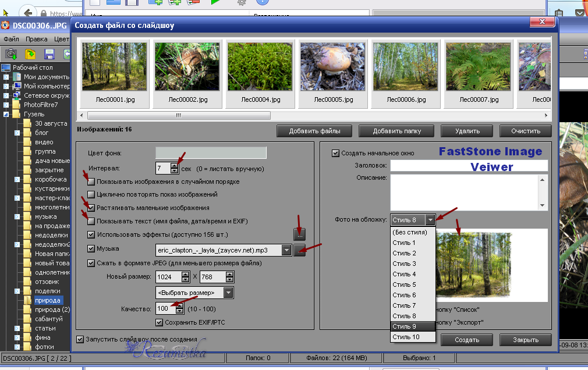Click the Рабочий стол desktop icon
Image resolution: width=588 pixels, height=370 pixels.
6,67
